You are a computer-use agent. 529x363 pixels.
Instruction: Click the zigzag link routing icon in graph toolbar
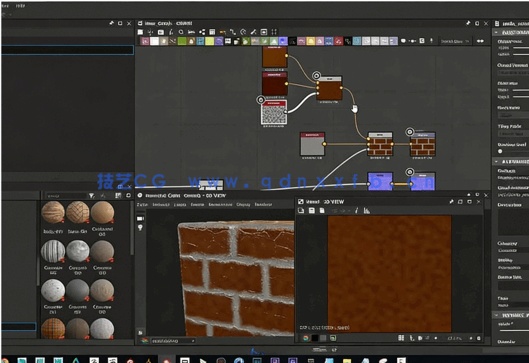pos(233,32)
